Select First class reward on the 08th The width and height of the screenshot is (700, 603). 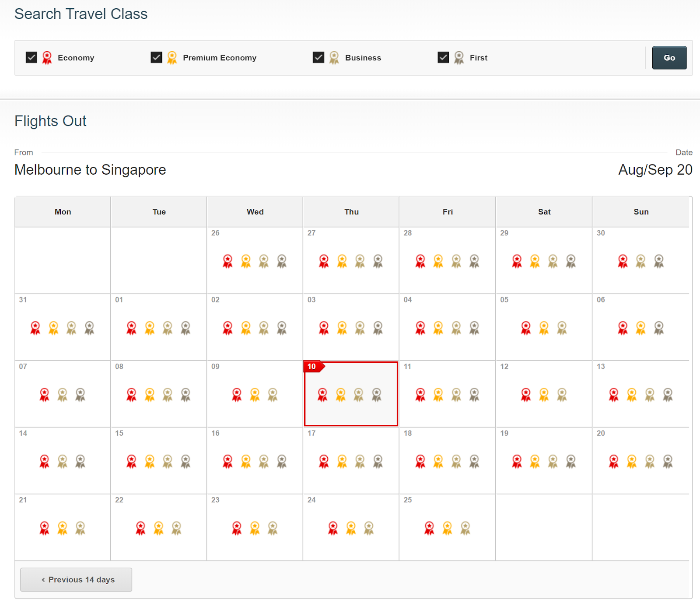[185, 395]
